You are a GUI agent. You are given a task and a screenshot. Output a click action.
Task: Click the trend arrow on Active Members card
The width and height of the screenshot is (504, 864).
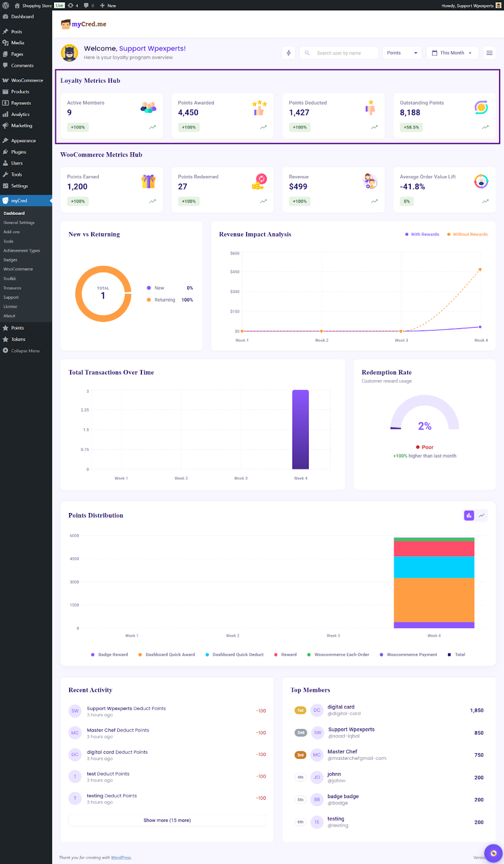(153, 127)
